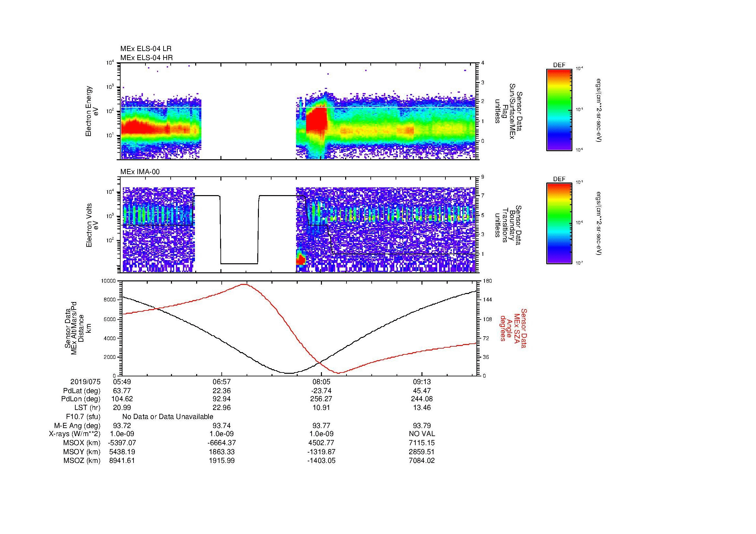Click the 10000 altitude axis tick label
Viewport: 756px width, 534px height.
(x=108, y=281)
